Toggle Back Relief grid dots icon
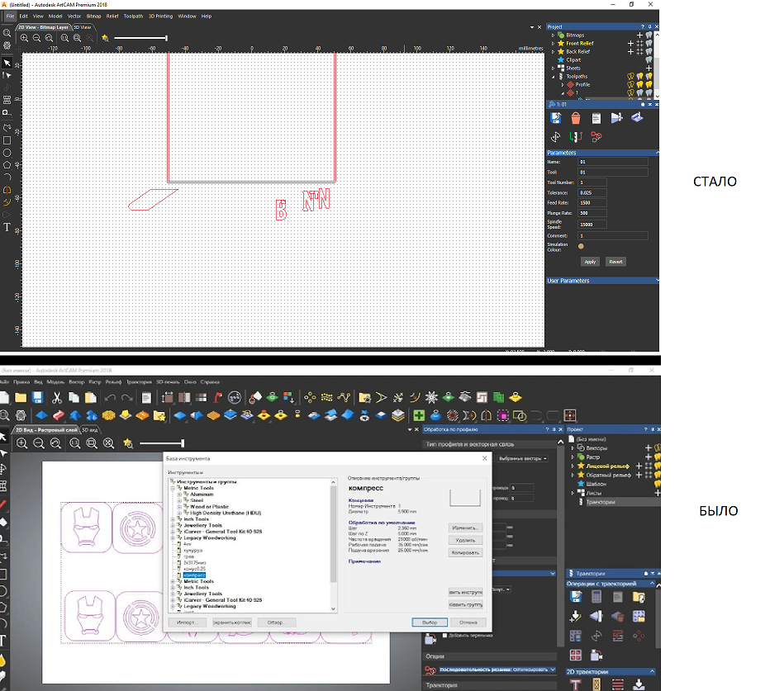Viewport: 784px width, 691px height. coord(640,51)
